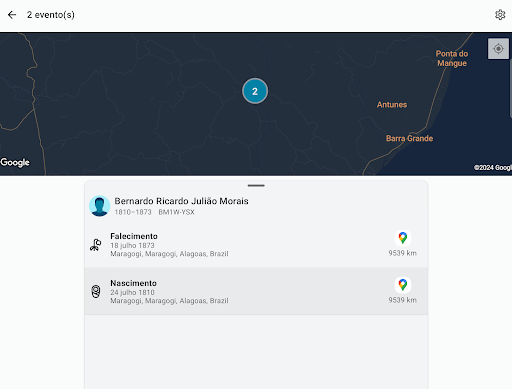
Task: Select the Falecimento event row
Action: tap(256, 244)
